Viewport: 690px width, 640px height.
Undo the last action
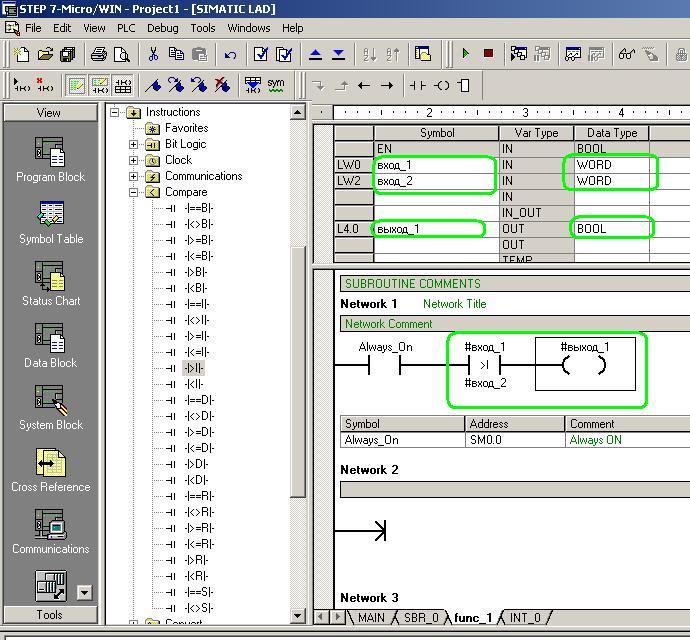point(230,55)
